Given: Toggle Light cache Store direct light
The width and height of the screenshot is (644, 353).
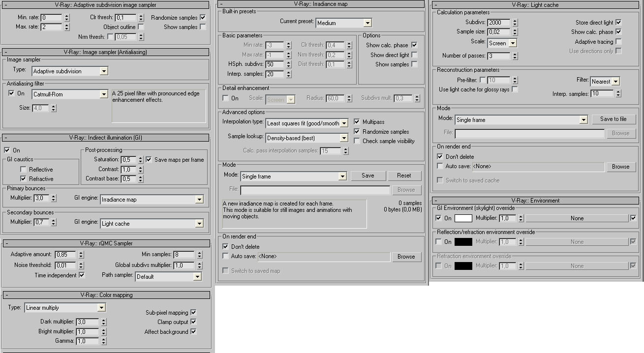Looking at the screenshot, I should tap(618, 23).
